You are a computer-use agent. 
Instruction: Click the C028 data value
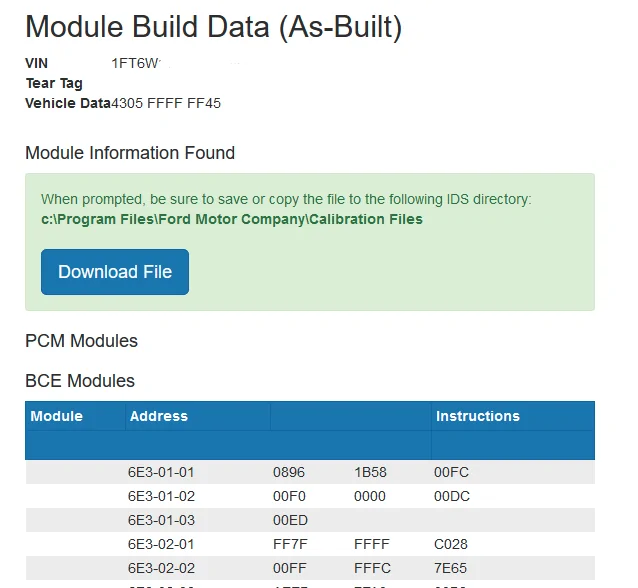click(451, 545)
